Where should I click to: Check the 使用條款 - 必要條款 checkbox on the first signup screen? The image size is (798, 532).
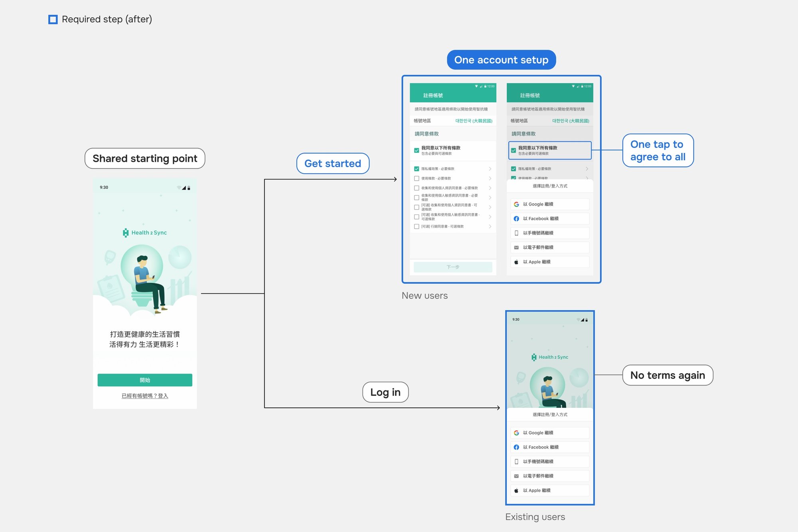click(417, 178)
